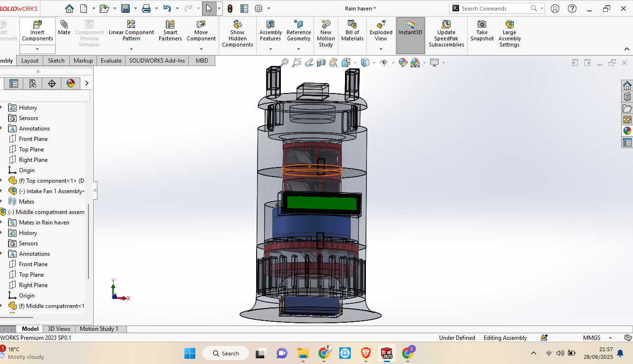Open Bill of Materials tool
Viewport: 633px width, 364px height.
[352, 31]
